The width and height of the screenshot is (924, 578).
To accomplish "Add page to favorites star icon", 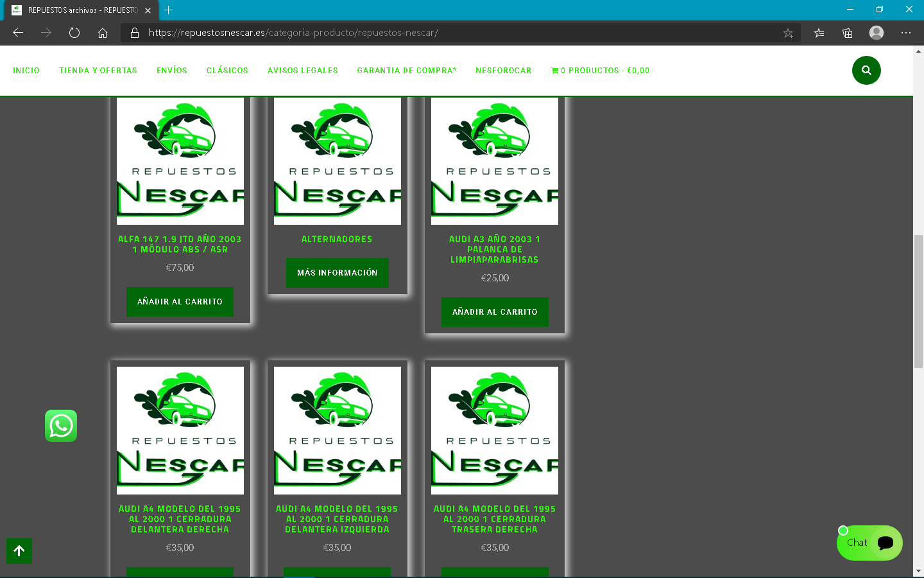I will pyautogui.click(x=788, y=33).
